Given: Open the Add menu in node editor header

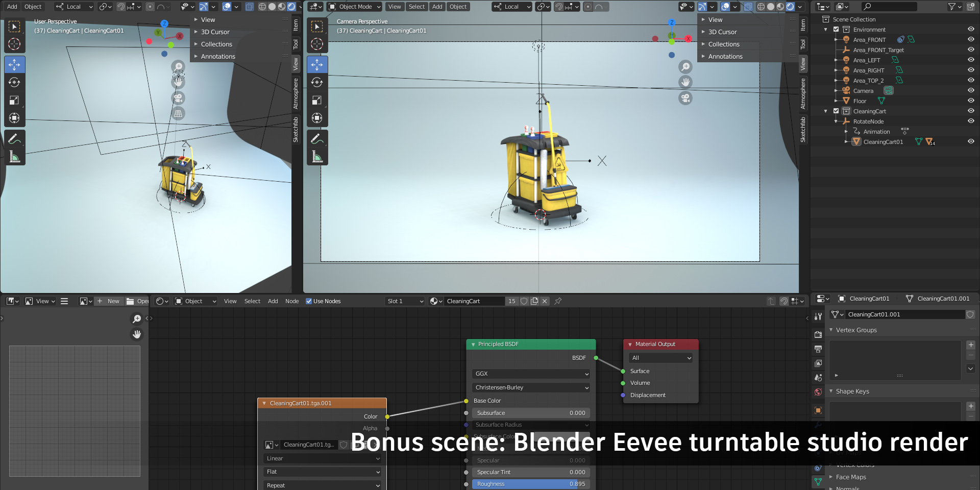Looking at the screenshot, I should coord(273,301).
